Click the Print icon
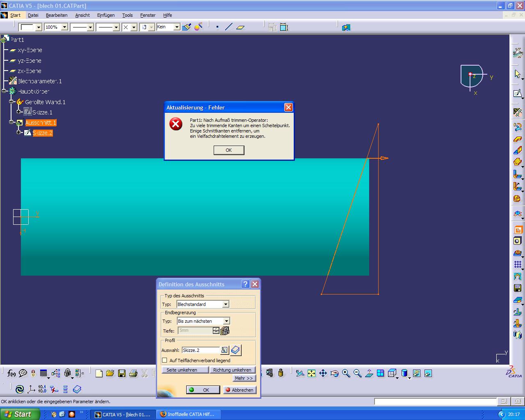 tap(133, 373)
